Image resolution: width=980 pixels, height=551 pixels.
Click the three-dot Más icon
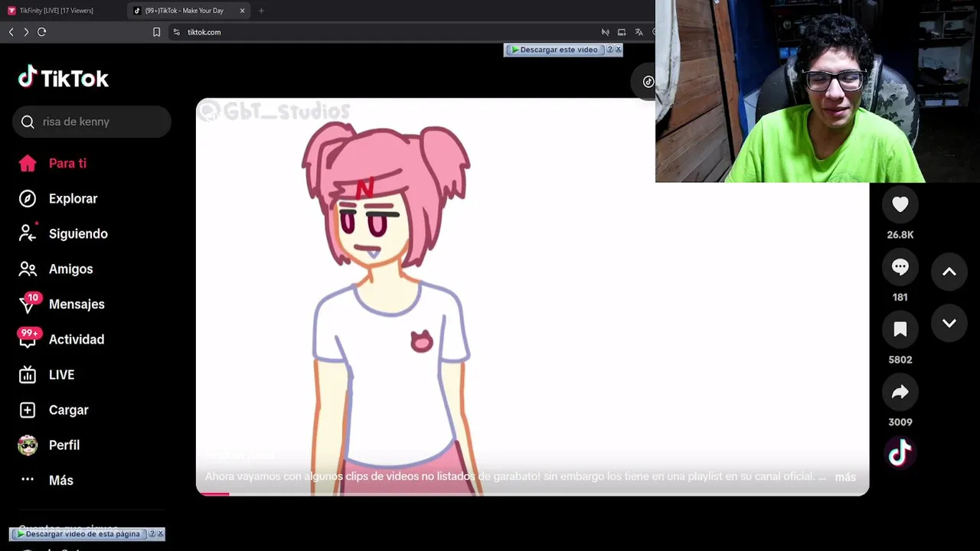tap(28, 480)
